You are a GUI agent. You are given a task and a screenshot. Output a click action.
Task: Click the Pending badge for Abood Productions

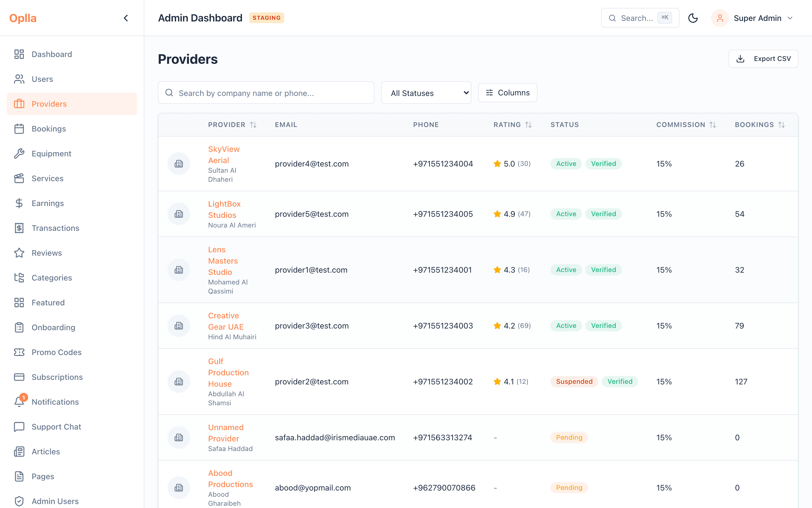(x=569, y=487)
